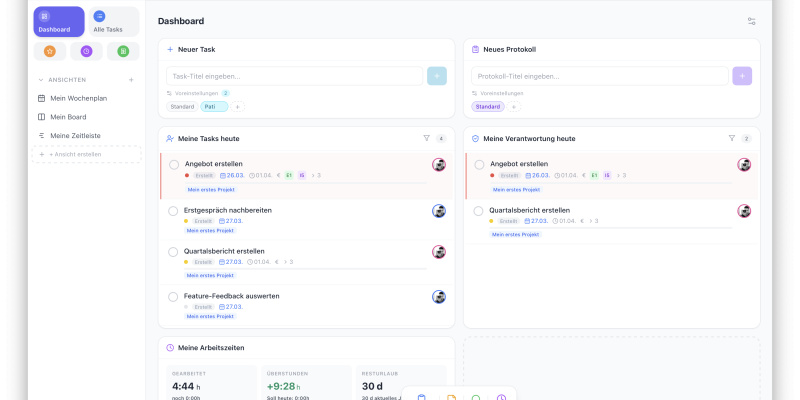
Task: Collapse the Ansichten section
Action: tap(41, 80)
